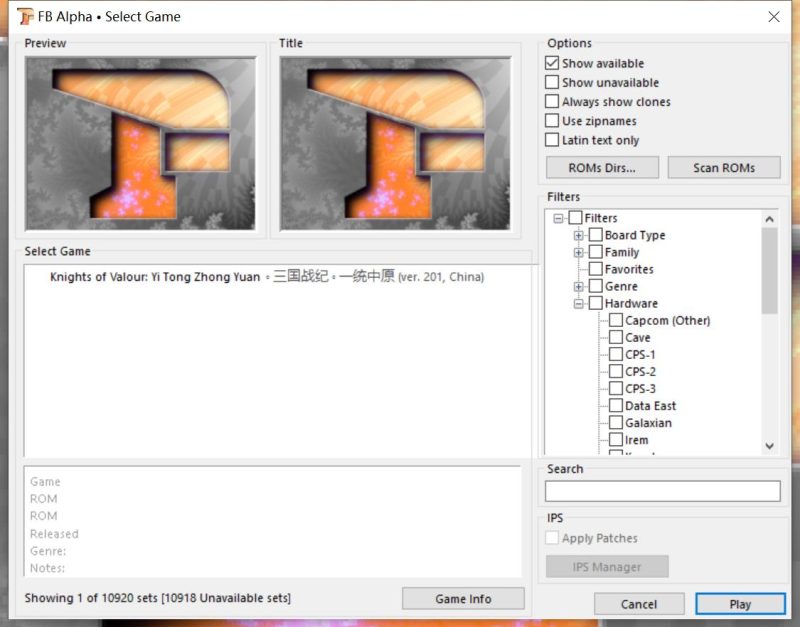Focus the Search input field
Screen dimensions: 800x627
[663, 491]
